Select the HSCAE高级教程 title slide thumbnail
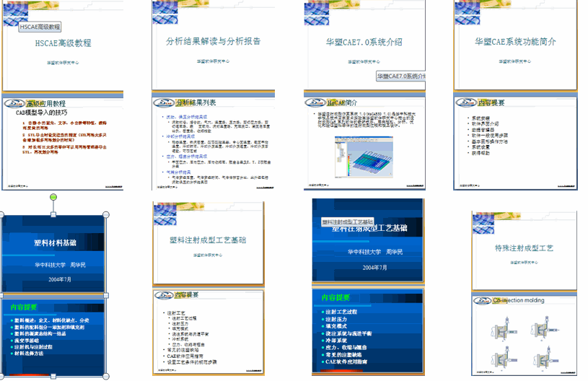Viewport: 588px width, 381px height. pyautogui.click(x=63, y=45)
